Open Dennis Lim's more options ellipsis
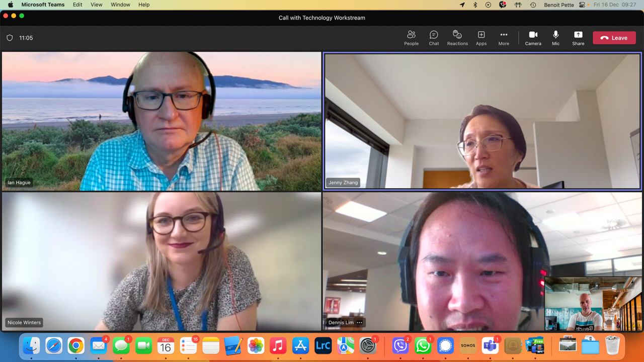The height and width of the screenshot is (362, 644). 359,322
